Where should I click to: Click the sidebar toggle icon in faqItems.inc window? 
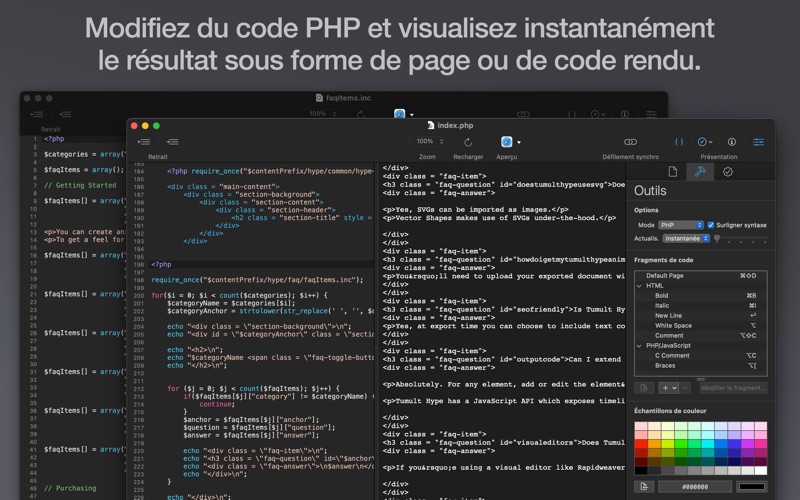[651, 114]
